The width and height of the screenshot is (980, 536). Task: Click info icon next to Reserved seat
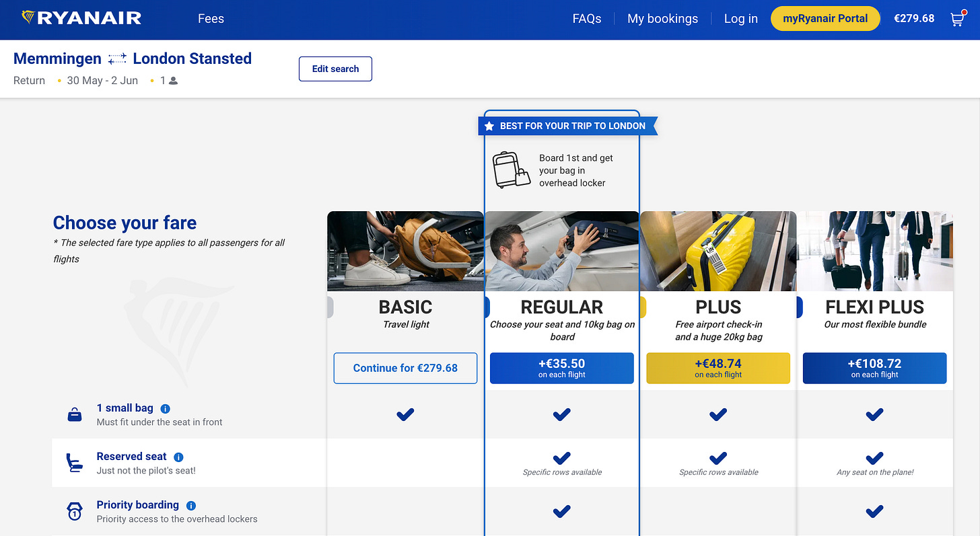pos(178,457)
